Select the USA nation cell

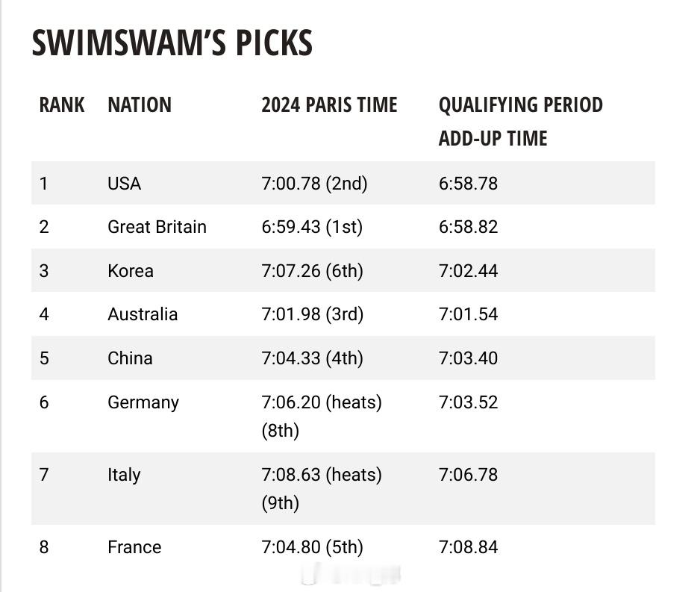tap(125, 184)
